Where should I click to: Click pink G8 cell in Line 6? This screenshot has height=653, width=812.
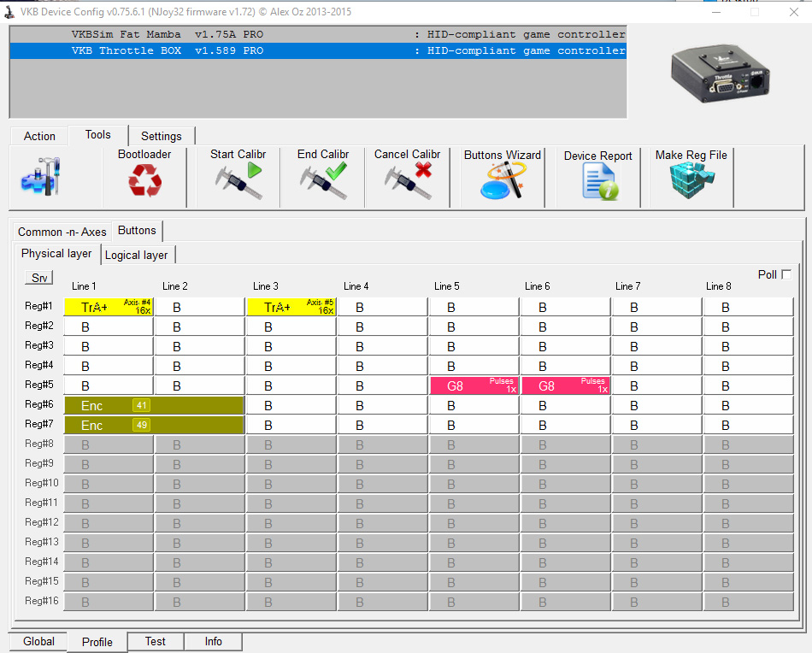(x=566, y=385)
